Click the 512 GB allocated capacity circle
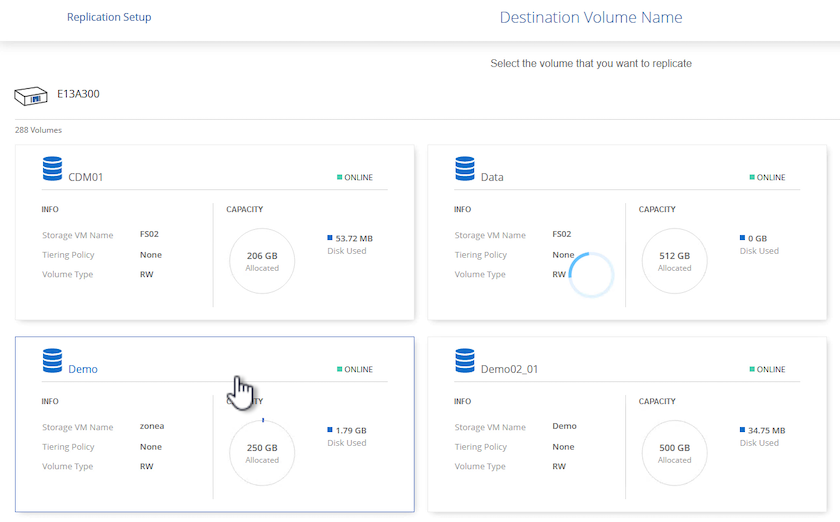 tap(674, 261)
